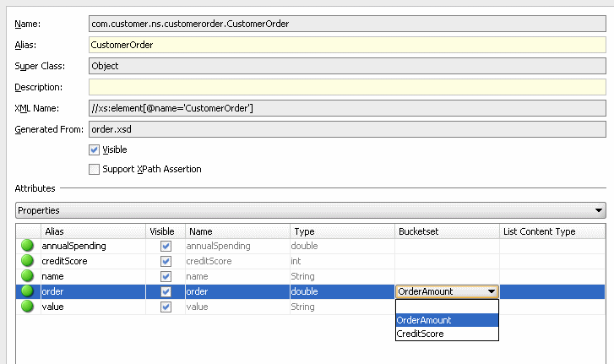Toggle Visible checkbox for value row

tap(166, 307)
